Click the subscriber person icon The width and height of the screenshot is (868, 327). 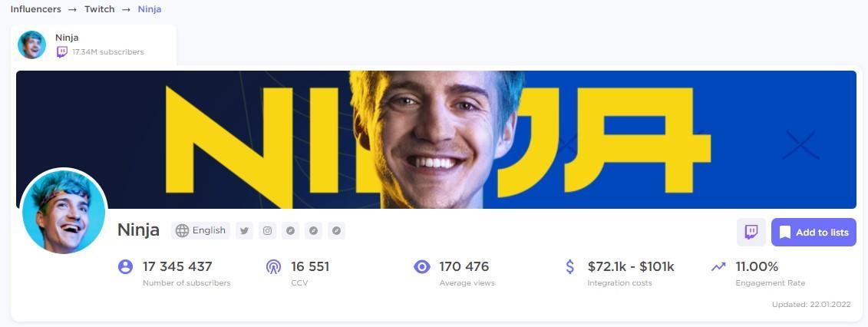point(126,266)
